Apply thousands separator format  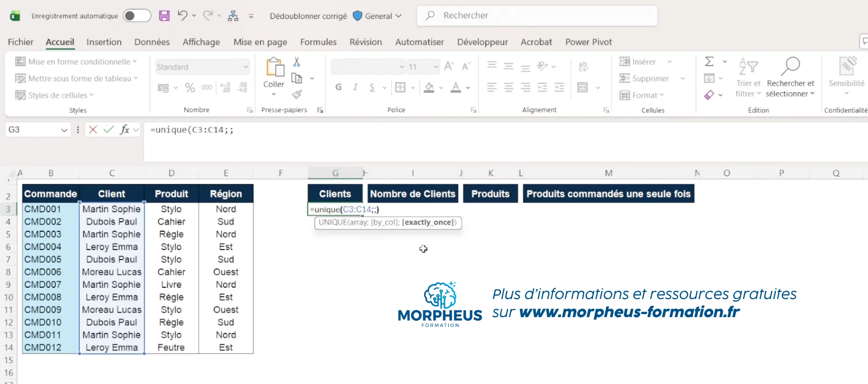207,88
